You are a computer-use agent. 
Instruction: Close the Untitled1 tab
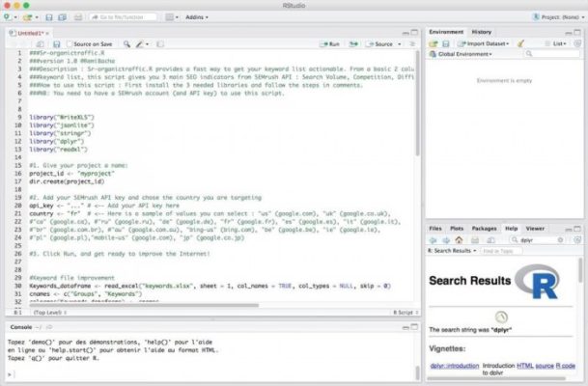(47, 34)
